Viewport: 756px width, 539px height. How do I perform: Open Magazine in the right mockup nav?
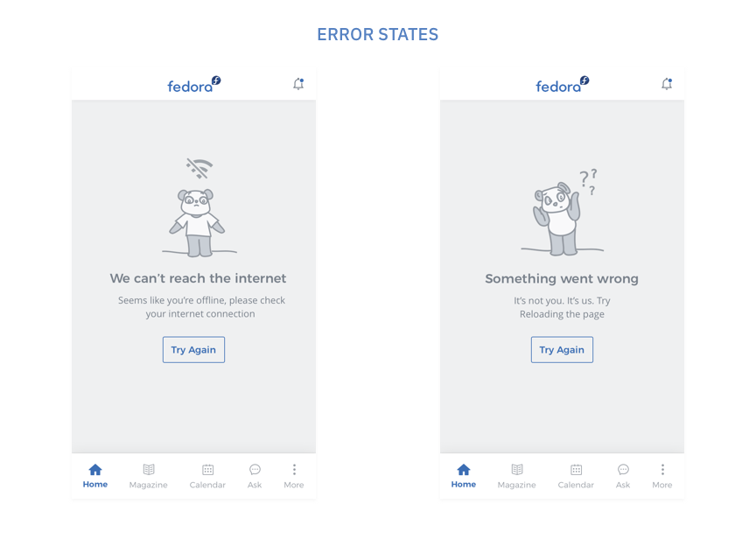point(517,476)
